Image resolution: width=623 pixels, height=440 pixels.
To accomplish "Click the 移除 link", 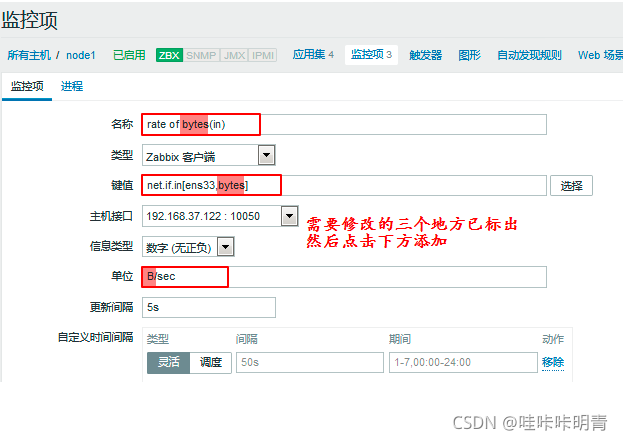I will click(553, 362).
